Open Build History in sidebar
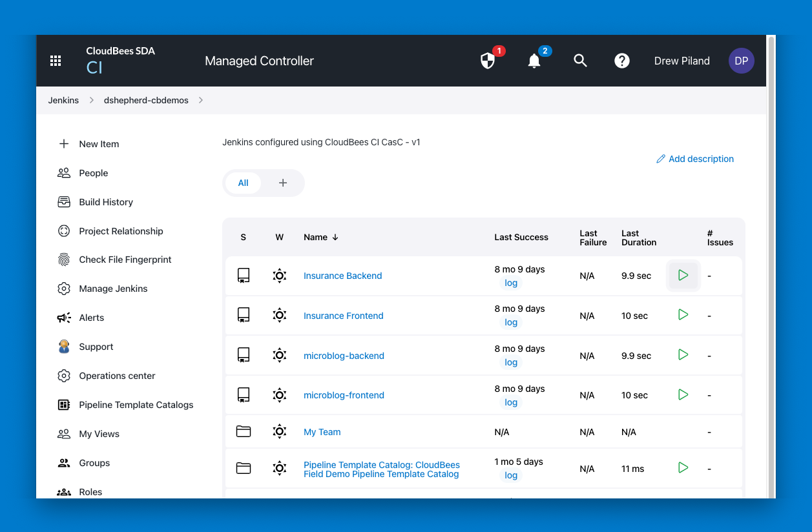This screenshot has width=812, height=532. pyautogui.click(x=105, y=202)
